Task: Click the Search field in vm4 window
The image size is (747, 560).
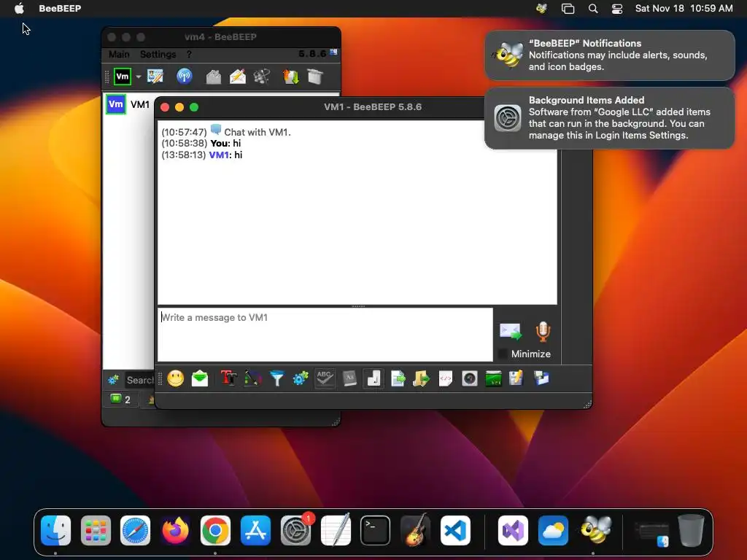Action: 139,380
